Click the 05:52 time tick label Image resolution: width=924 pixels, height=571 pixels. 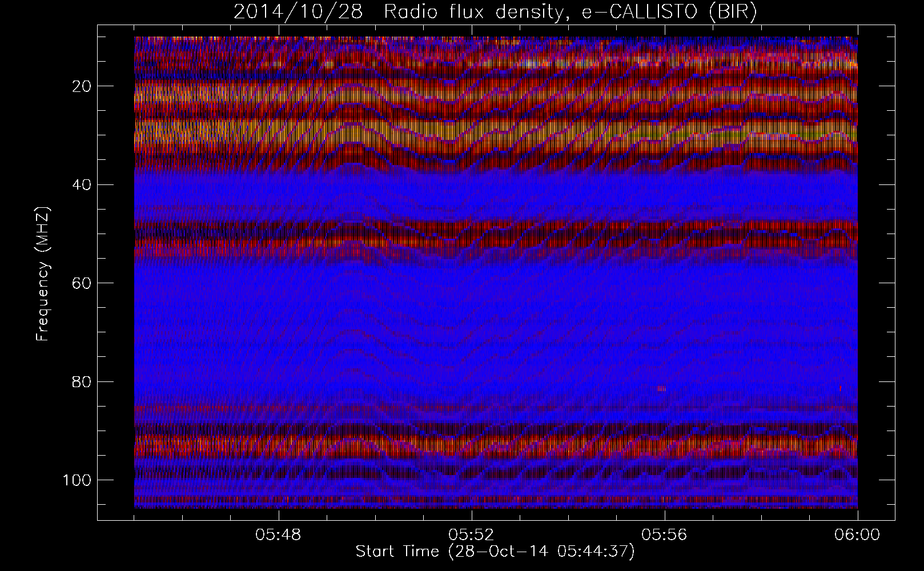coord(471,535)
